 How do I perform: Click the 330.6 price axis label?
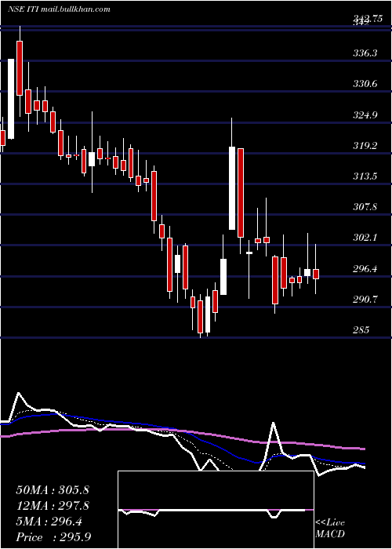[365, 84]
